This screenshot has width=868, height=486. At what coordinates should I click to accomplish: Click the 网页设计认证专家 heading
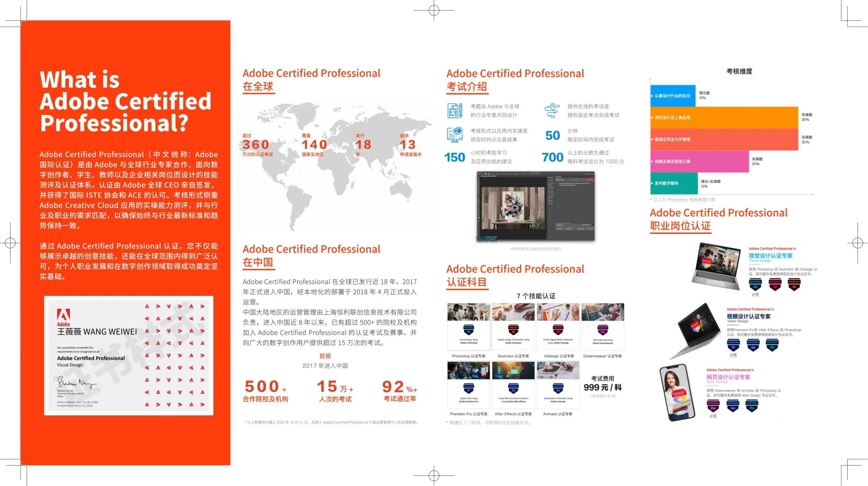click(728, 377)
